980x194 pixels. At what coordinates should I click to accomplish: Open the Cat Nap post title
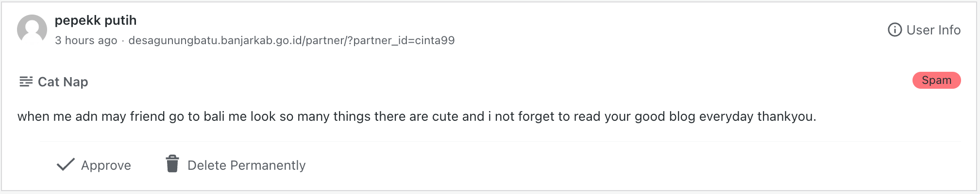tap(63, 82)
